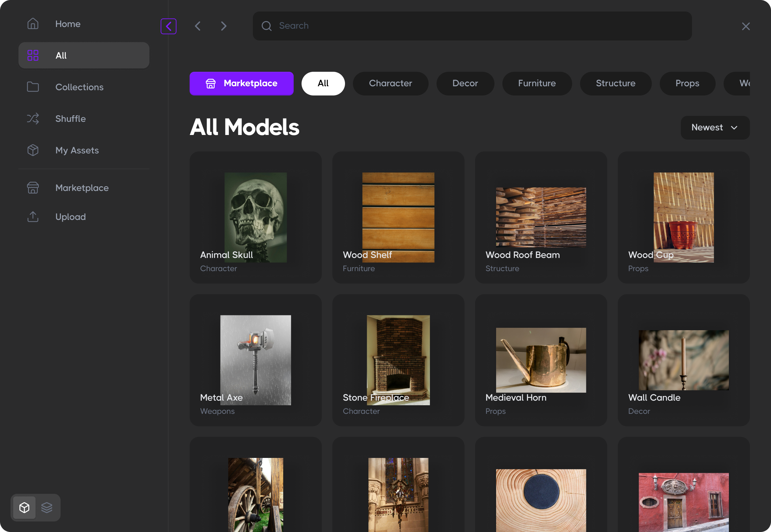Open the wood rings circle thumbnail

(541, 500)
